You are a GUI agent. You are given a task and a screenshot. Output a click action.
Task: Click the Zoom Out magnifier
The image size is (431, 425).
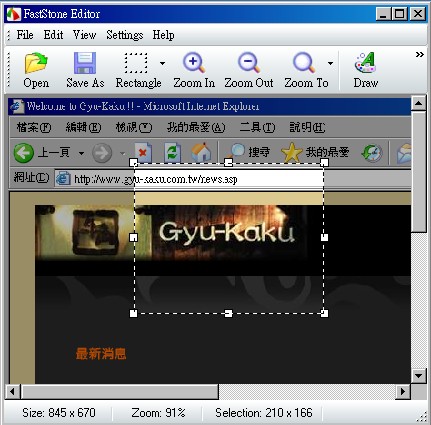click(x=249, y=70)
